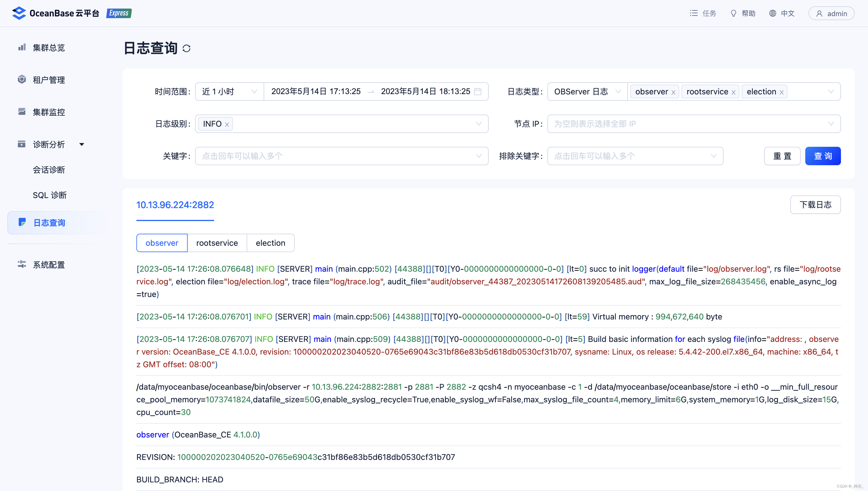Remove the INFO log level tag
The width and height of the screenshot is (868, 491).
[227, 125]
